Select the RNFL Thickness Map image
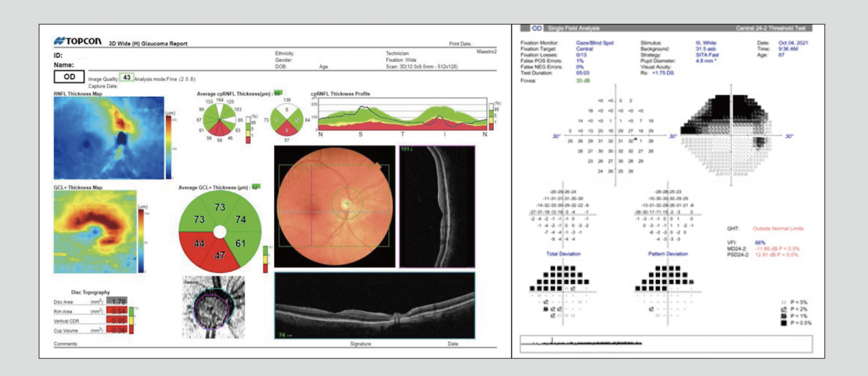The width and height of the screenshot is (868, 376). click(x=108, y=137)
